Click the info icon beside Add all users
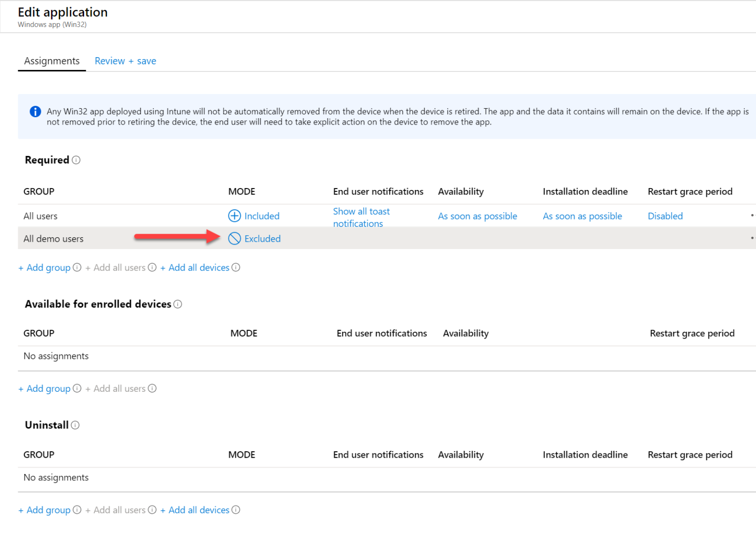Viewport: 756px width, 534px height. coord(152,267)
